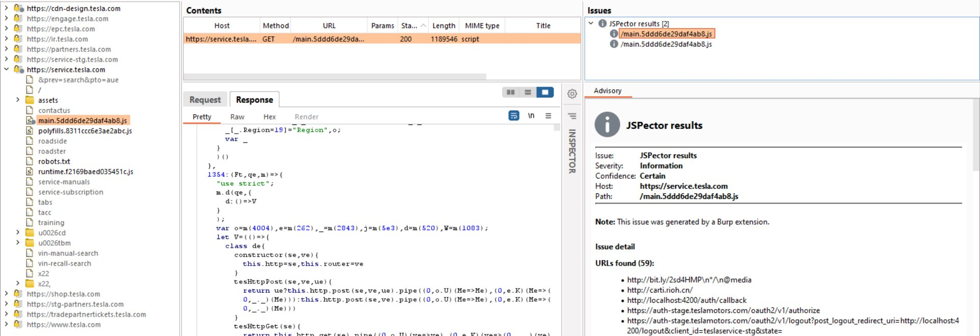Viewport: 980px width, 336px height.
Task: Click script icon of runtime.f2169baed035451c.js
Action: (30, 171)
